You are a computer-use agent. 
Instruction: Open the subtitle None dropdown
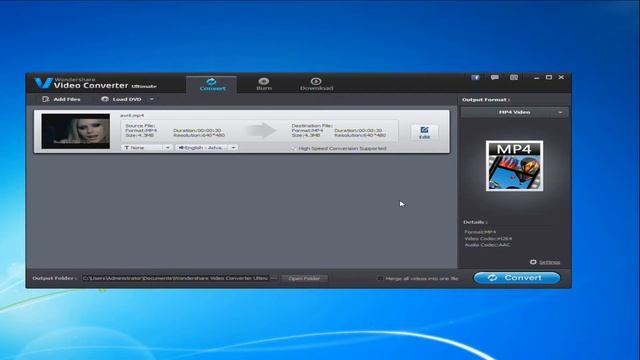tap(147, 147)
